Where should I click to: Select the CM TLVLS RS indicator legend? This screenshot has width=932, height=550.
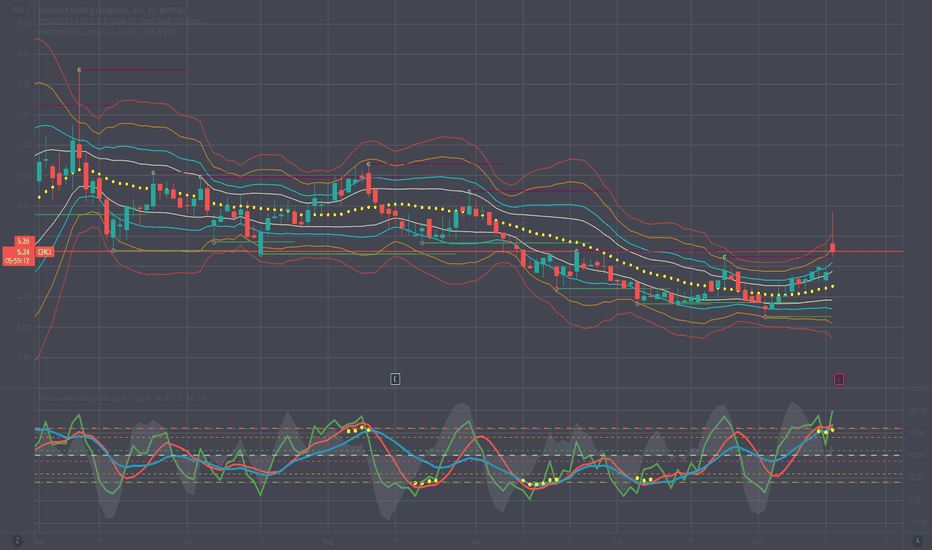tap(119, 21)
